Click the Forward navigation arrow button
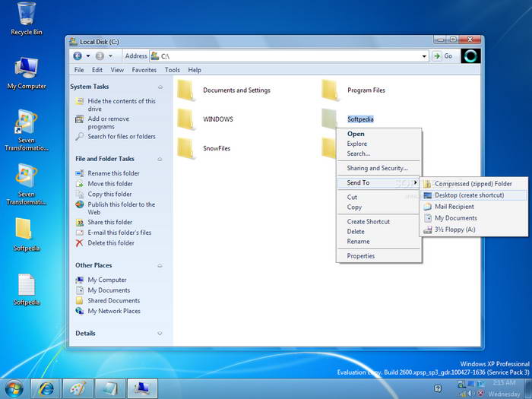 [100, 56]
